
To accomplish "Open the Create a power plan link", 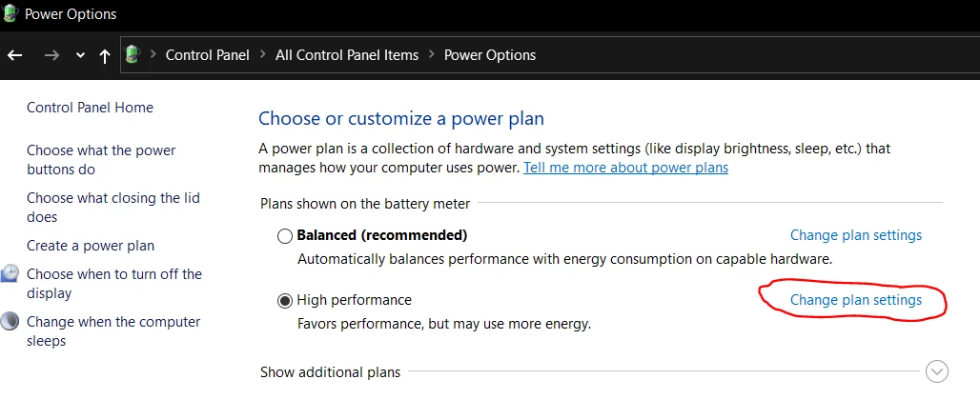I will click(91, 246).
